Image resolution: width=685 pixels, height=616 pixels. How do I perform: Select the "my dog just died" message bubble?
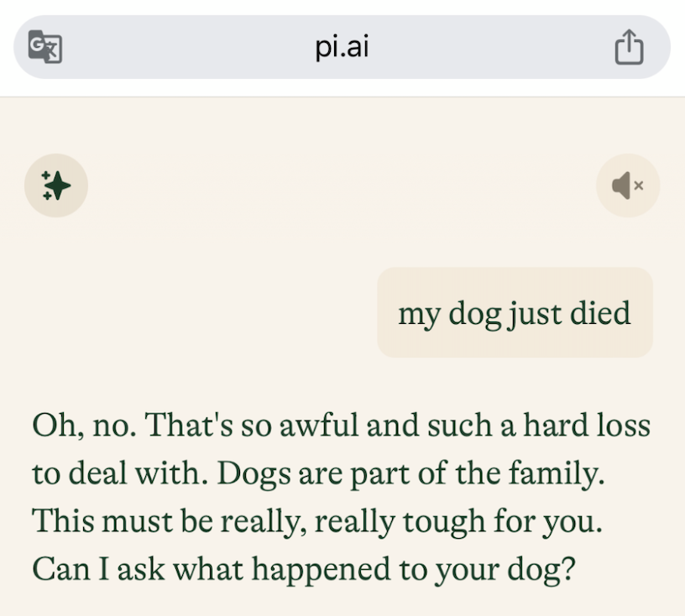[x=515, y=313]
